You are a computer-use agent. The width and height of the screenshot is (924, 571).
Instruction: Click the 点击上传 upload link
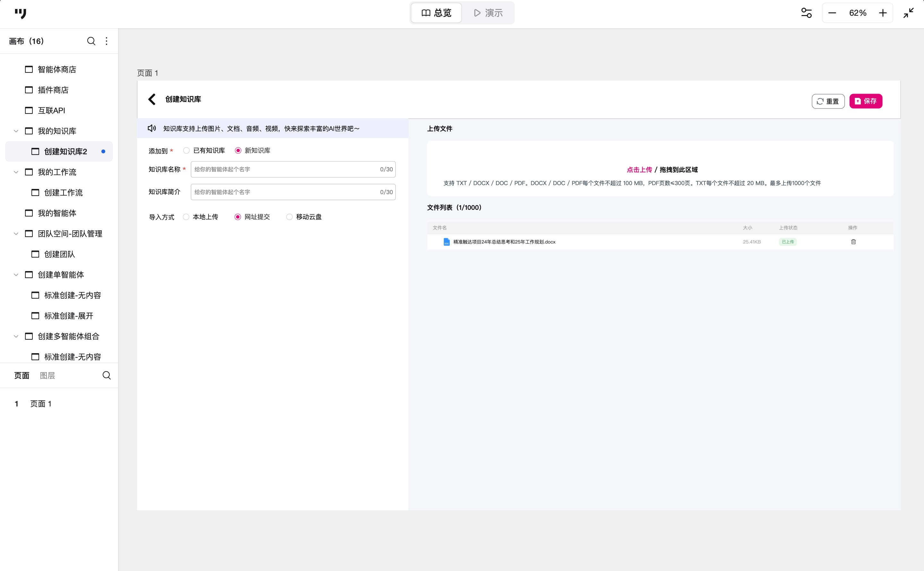point(639,170)
